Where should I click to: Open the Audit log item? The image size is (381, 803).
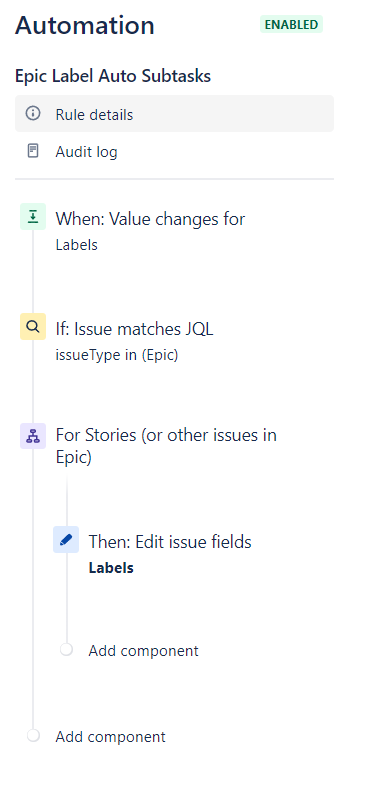point(174,152)
